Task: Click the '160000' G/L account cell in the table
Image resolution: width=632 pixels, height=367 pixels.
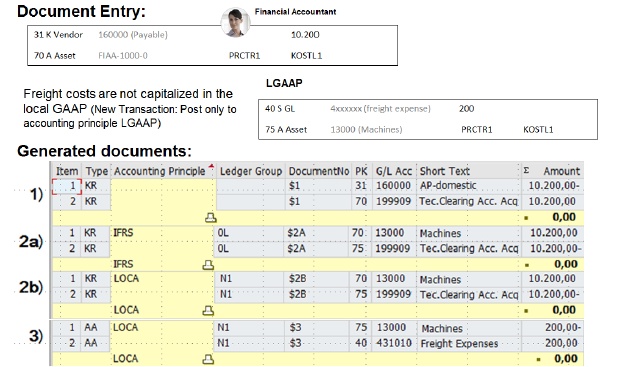Action: tap(393, 186)
